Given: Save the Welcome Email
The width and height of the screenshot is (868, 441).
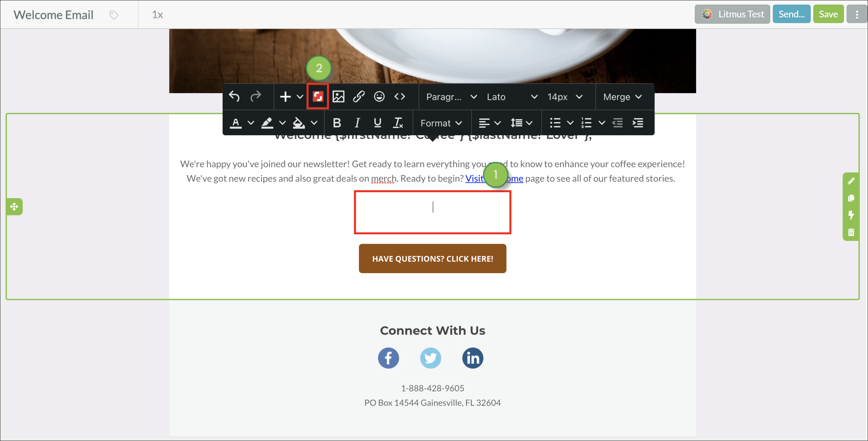Looking at the screenshot, I should coord(828,14).
